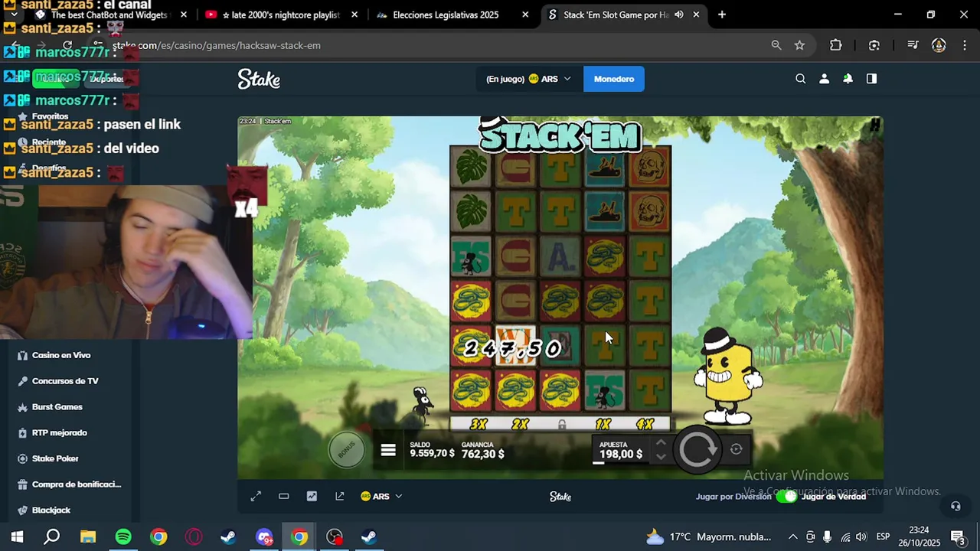Close the Stack 'Em Slot Game tab
980x551 pixels.
[696, 15]
